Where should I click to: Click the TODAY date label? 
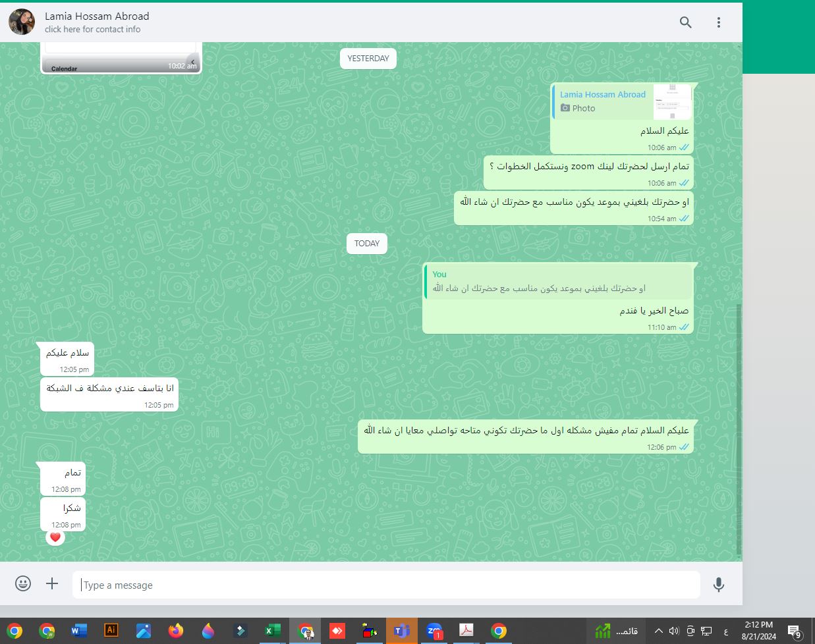point(367,243)
